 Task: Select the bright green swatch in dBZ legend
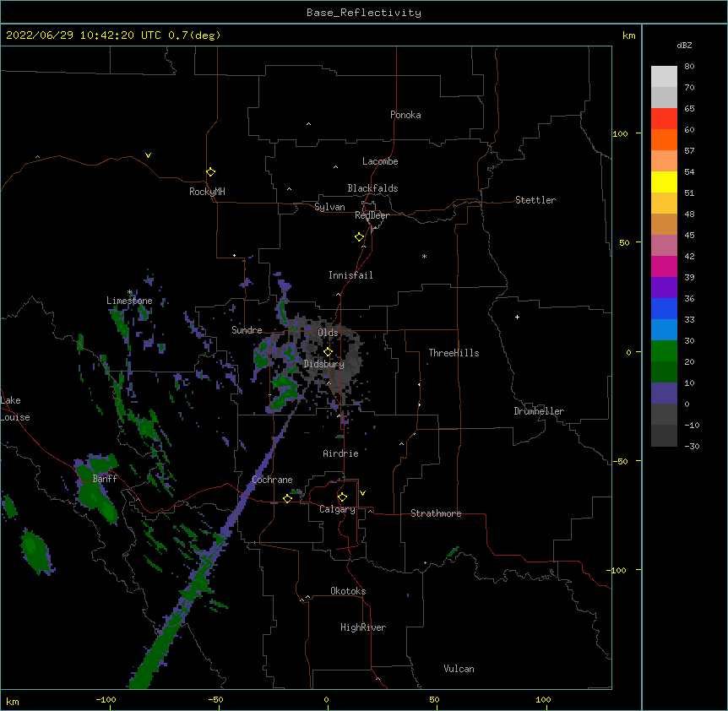(x=664, y=351)
